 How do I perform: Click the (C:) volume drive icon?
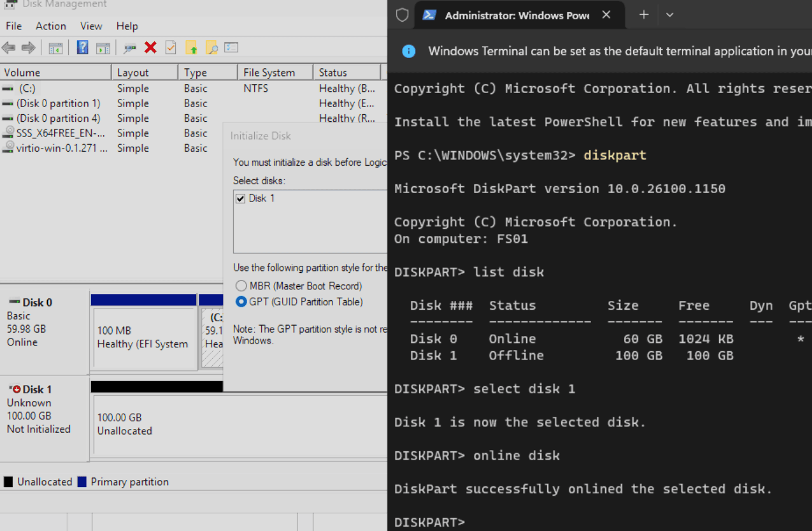click(8, 89)
